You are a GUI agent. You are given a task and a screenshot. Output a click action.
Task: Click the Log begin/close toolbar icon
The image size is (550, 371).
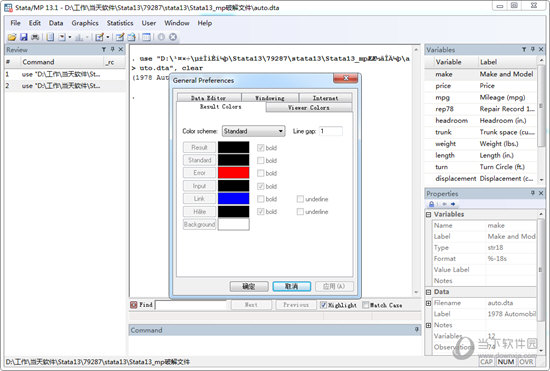[x=50, y=37]
